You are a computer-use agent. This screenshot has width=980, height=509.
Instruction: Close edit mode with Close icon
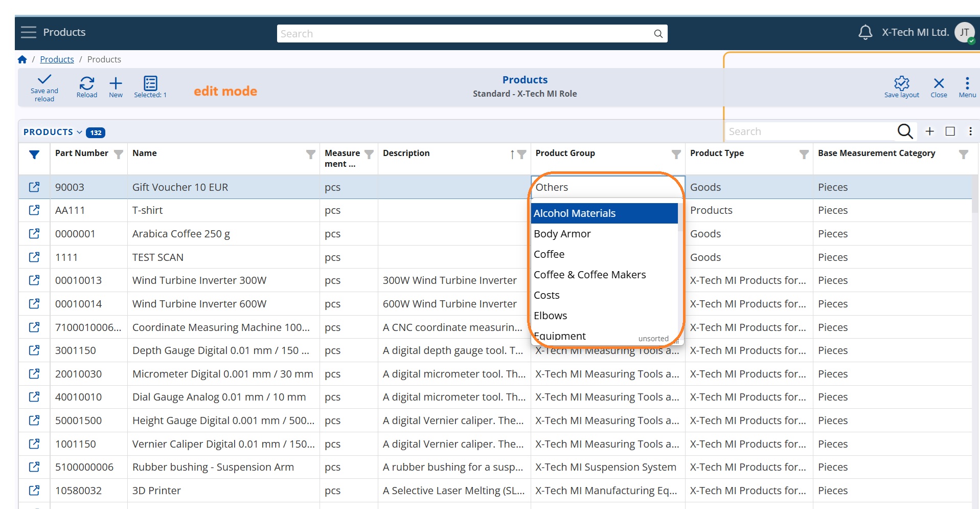click(939, 87)
